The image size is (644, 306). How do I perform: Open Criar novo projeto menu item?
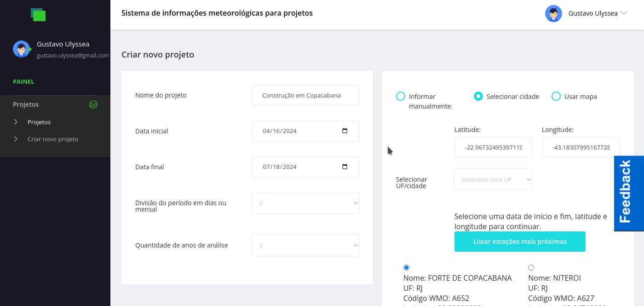coord(53,139)
